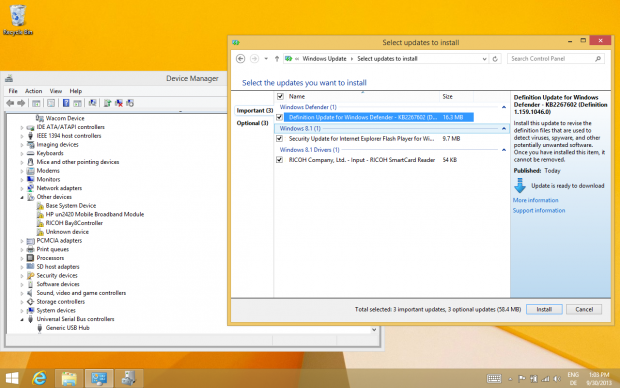The image size is (620, 388).
Task: Click ENG DE language indicator on taskbar
Action: tap(573, 379)
